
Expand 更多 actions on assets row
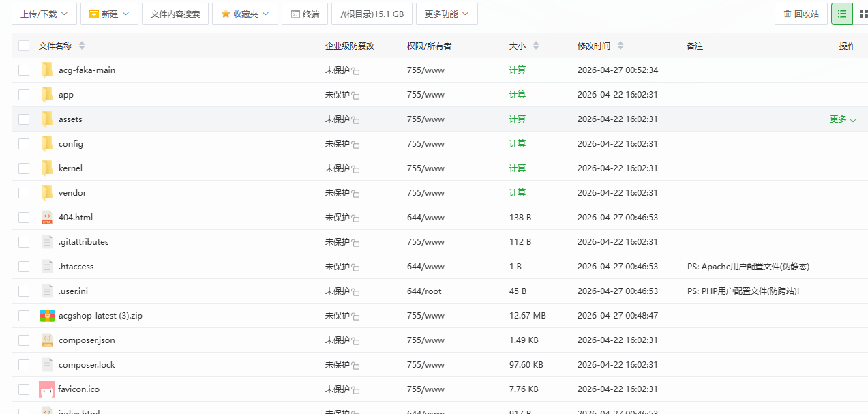click(x=842, y=119)
